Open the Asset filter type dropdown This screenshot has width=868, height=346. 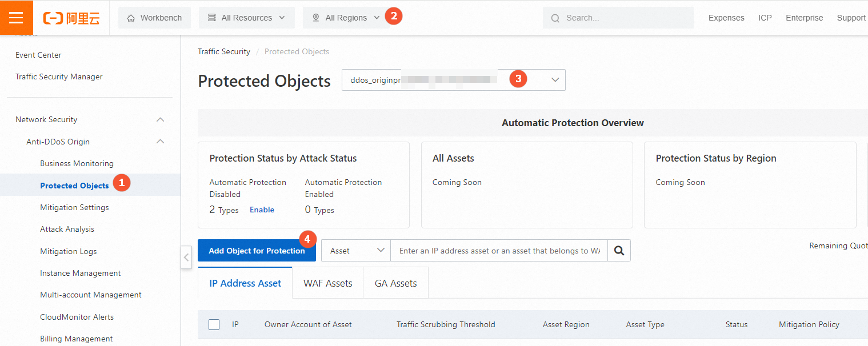click(x=355, y=251)
